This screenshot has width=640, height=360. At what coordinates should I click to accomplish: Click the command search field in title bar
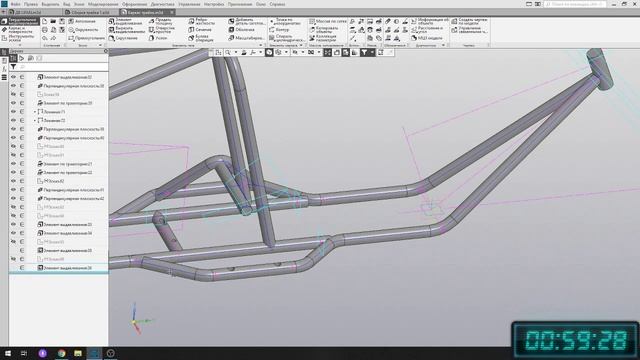coord(574,4)
